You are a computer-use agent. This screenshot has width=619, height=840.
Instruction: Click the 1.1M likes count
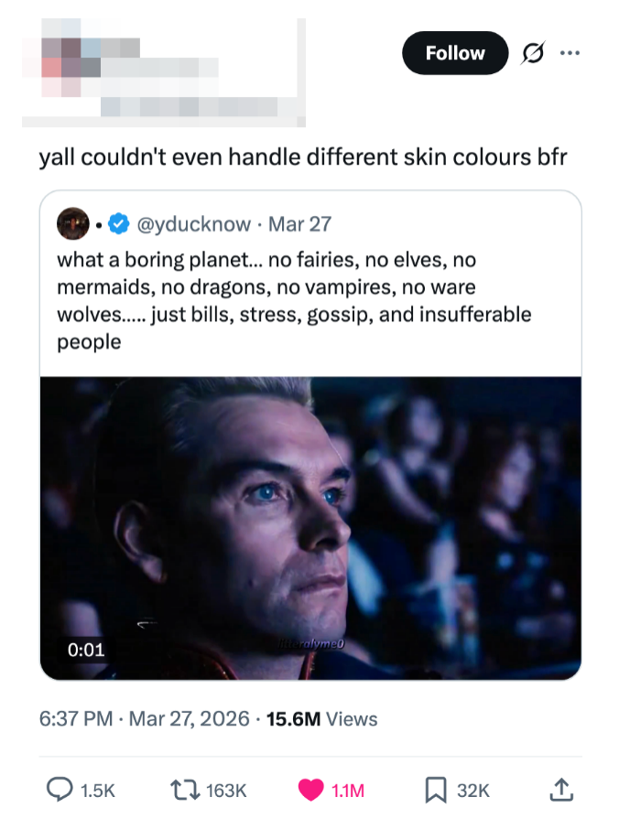tap(347, 791)
